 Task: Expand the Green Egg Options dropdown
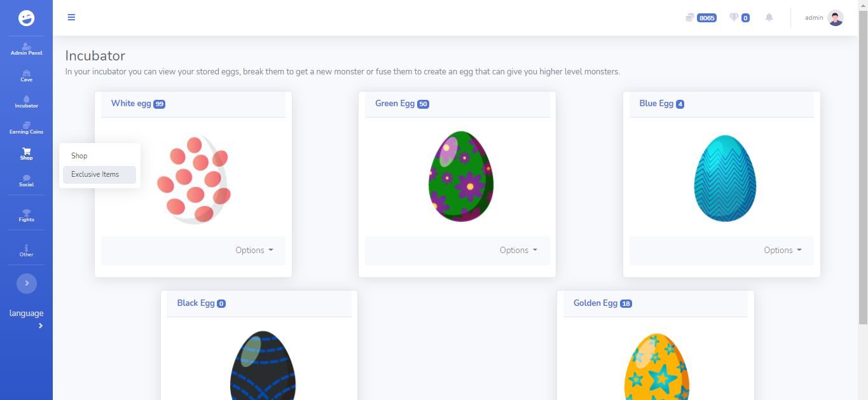pos(518,251)
